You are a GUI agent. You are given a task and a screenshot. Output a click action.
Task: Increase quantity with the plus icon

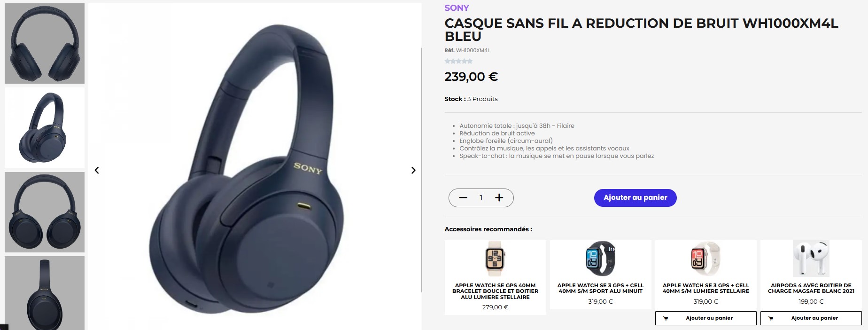click(x=499, y=197)
